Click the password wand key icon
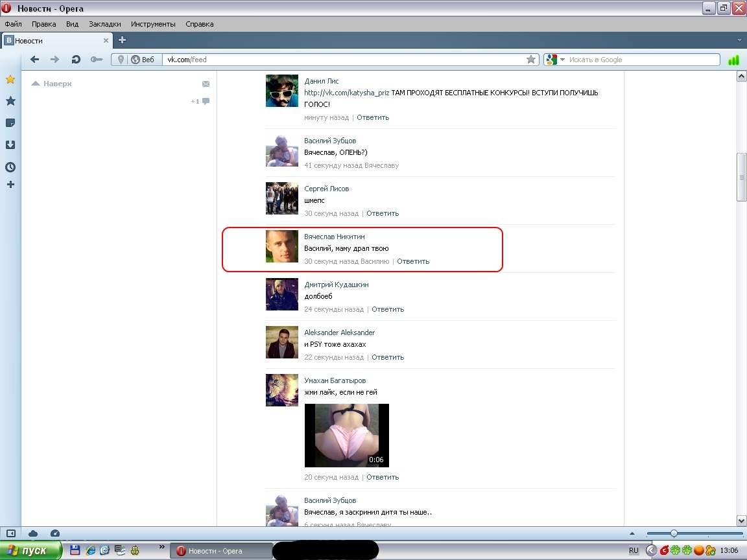 point(97,60)
